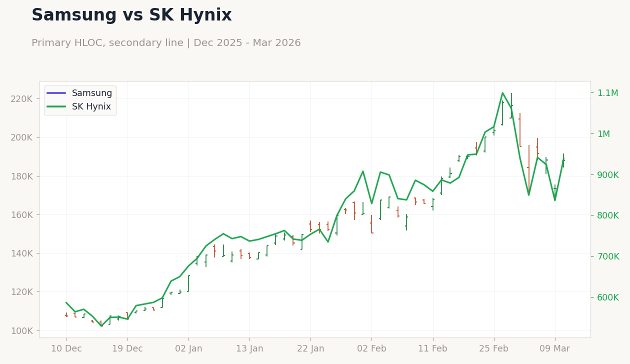Select the 02 Feb x-axis label

pos(371,349)
